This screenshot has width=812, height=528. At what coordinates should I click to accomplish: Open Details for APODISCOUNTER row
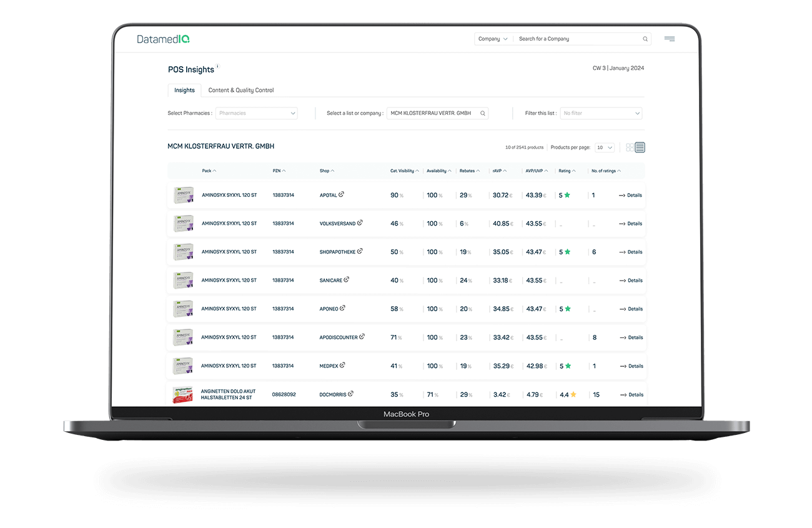pyautogui.click(x=630, y=337)
